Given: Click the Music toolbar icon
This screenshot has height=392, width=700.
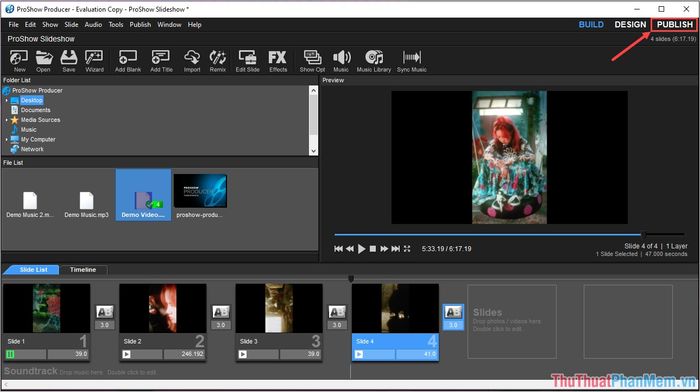Looking at the screenshot, I should 341,61.
